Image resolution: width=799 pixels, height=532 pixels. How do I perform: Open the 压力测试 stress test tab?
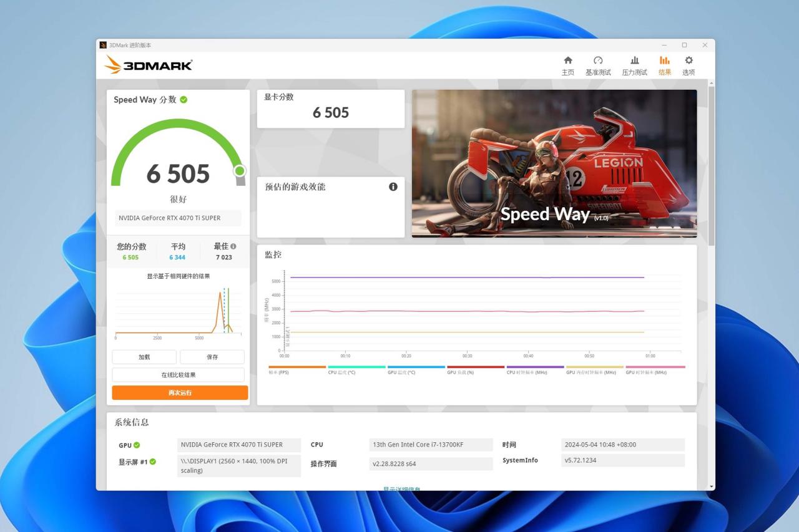point(634,65)
